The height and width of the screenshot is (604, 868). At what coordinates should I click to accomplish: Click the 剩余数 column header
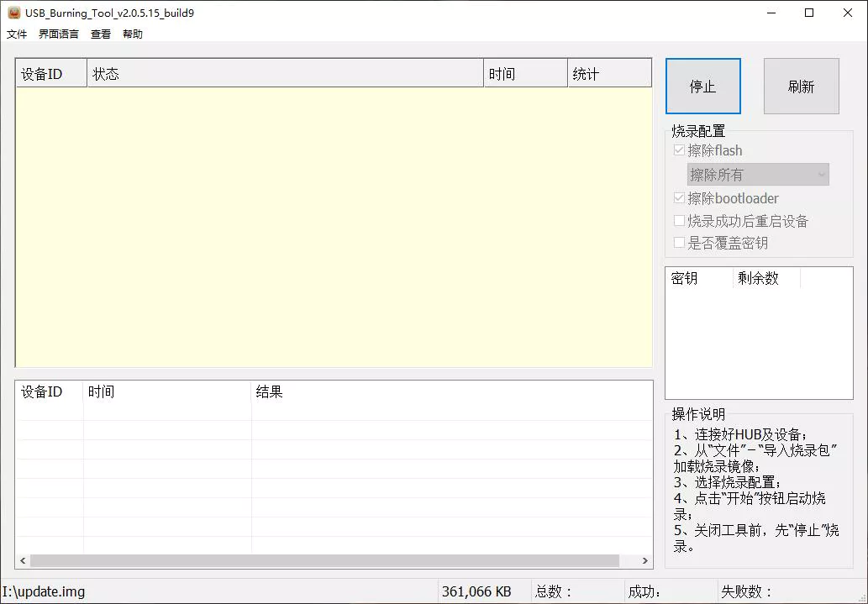point(766,278)
